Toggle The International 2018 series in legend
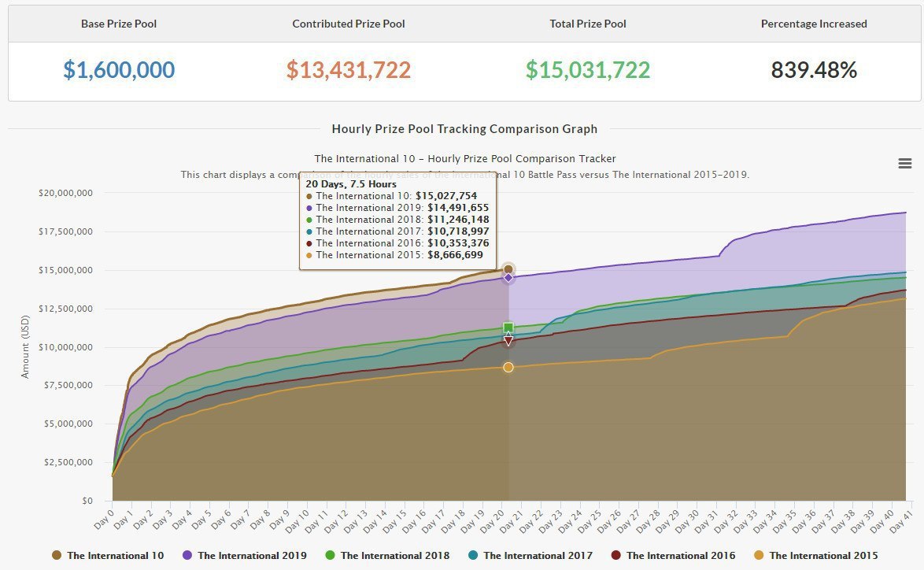This screenshot has width=924, height=570. pos(387,555)
